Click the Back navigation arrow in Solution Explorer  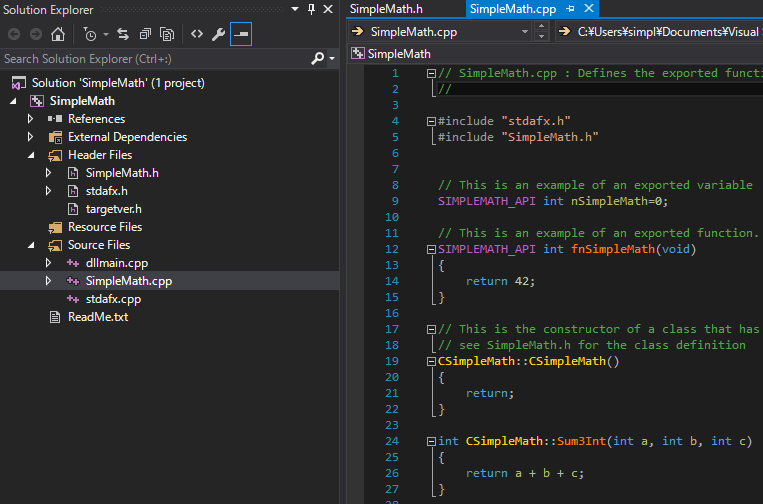(x=14, y=34)
